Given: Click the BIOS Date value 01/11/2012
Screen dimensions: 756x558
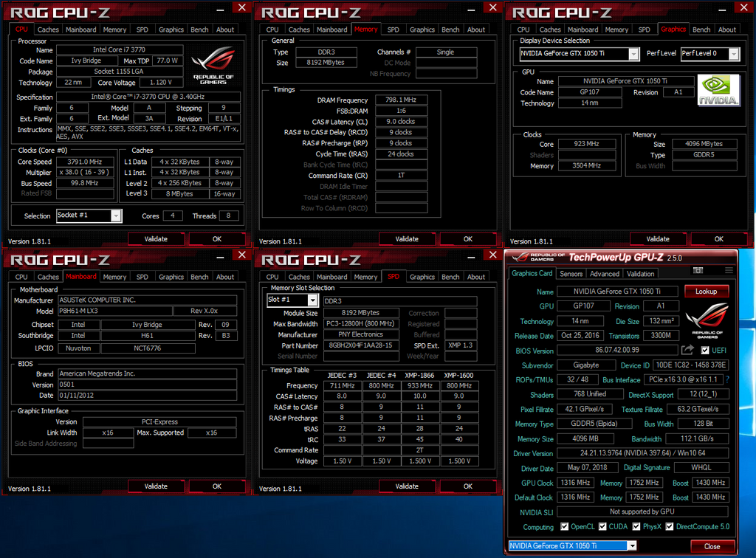Looking at the screenshot, I should tap(147, 395).
